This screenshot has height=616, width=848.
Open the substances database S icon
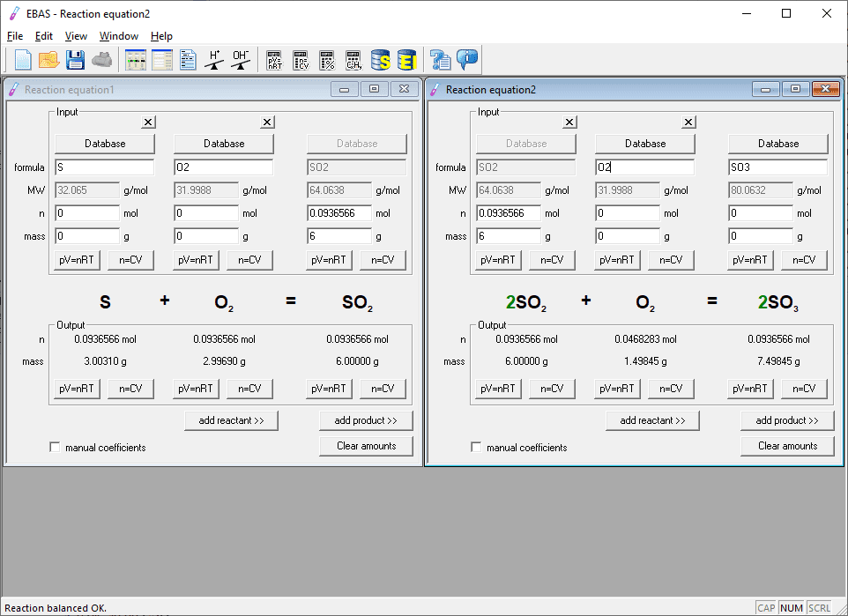[381, 60]
